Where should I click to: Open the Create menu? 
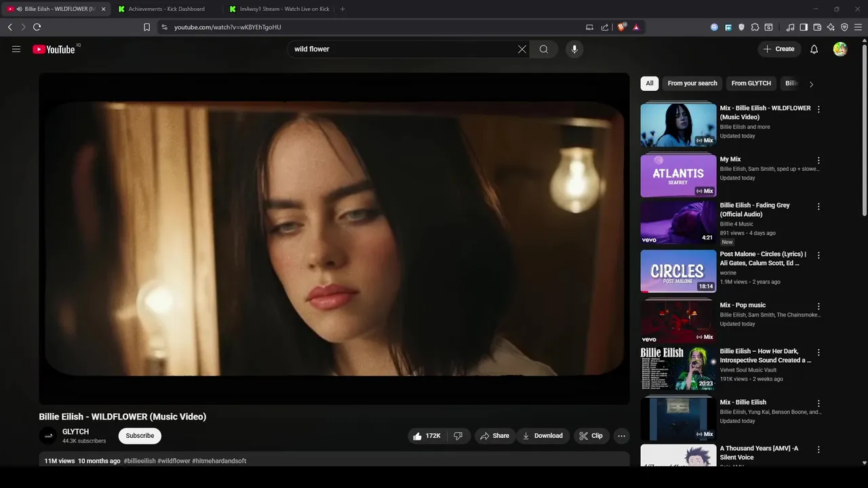point(778,49)
